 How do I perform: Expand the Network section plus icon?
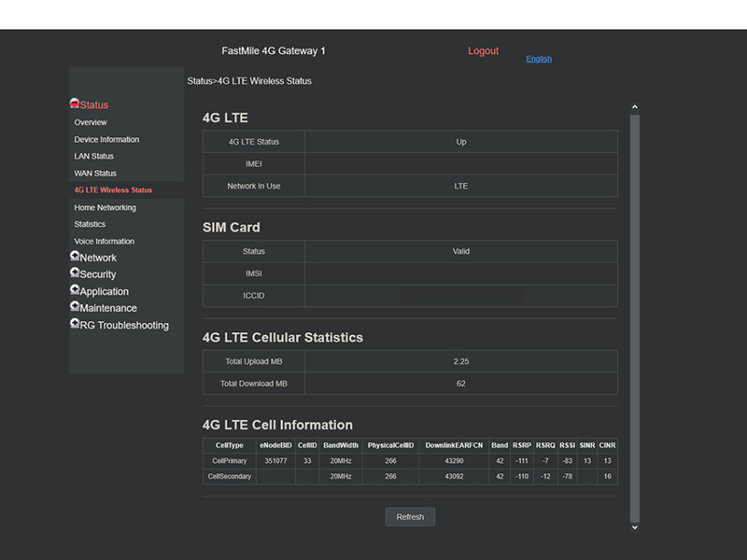tap(75, 257)
